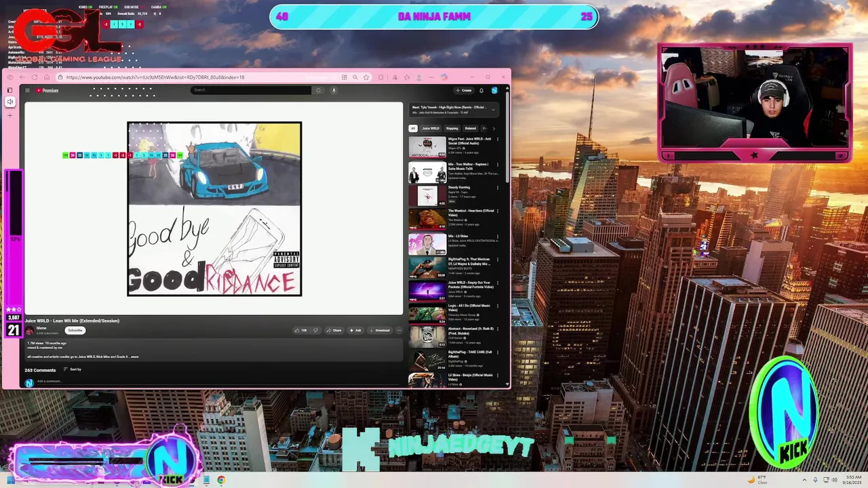
Task: Start voice search with microphone icon
Action: (x=334, y=90)
